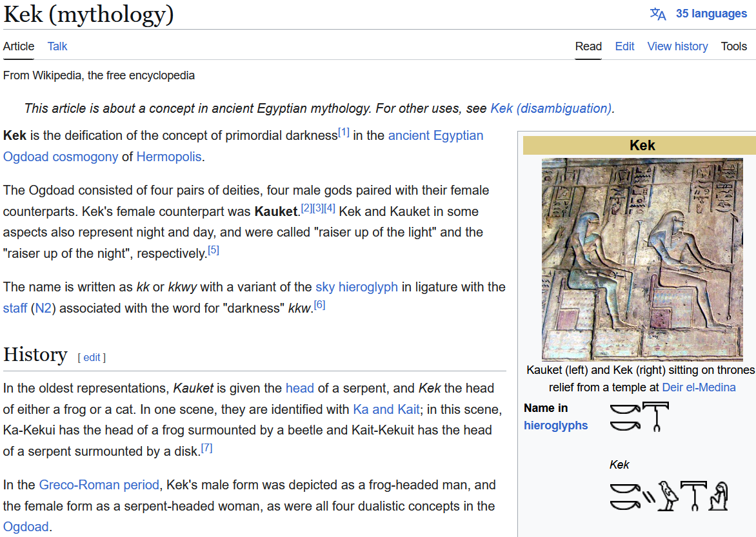756x537 pixels.
Task: Open citation reference [1]
Action: 343,132
